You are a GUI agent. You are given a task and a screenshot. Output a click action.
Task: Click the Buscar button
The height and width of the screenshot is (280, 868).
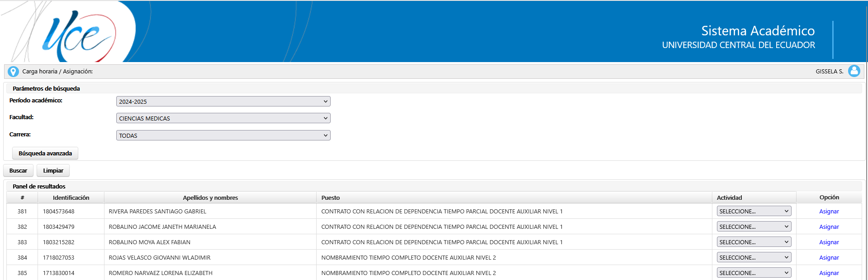tap(18, 170)
